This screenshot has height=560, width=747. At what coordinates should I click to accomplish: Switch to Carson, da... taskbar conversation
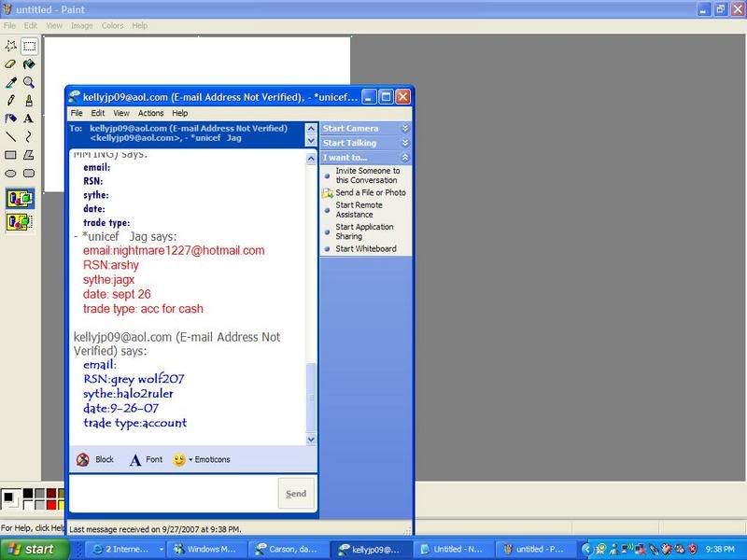(289, 549)
